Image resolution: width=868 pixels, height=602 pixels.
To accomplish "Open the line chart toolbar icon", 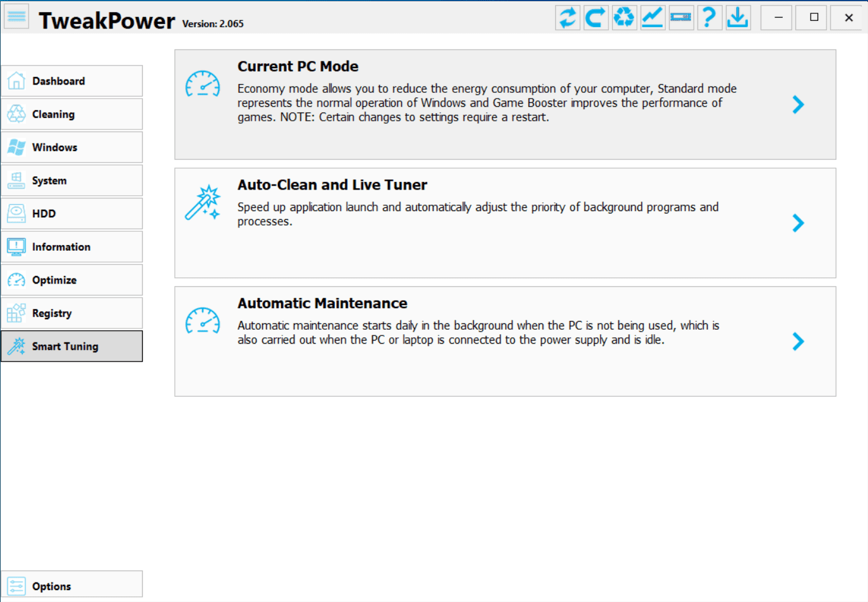I will pos(653,17).
